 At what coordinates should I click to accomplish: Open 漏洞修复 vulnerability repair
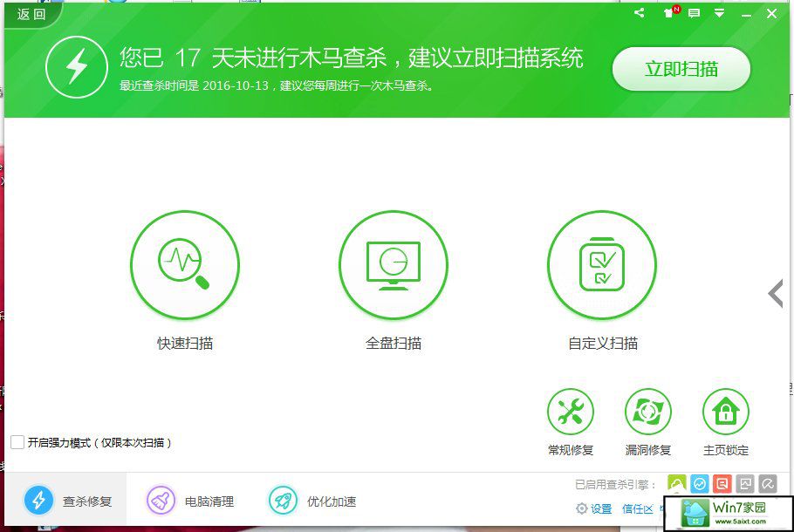(x=648, y=412)
